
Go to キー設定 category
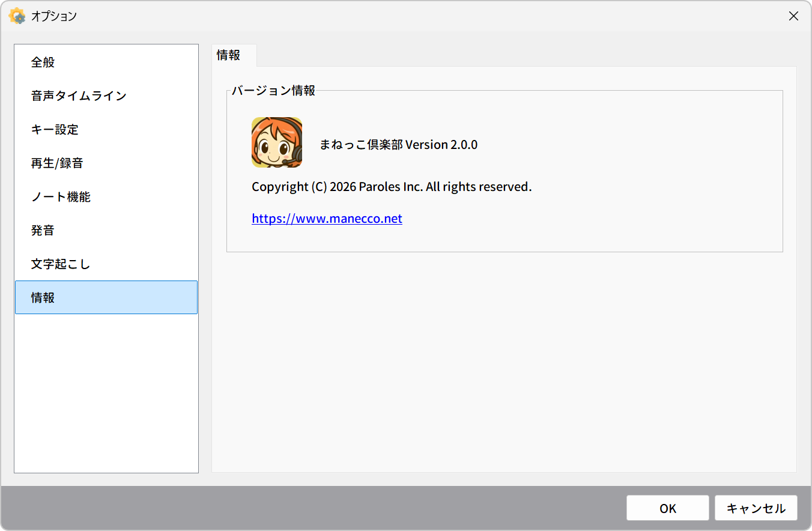106,129
